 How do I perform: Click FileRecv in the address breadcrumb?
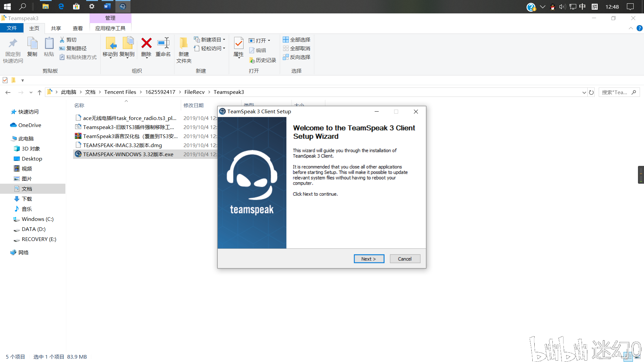click(x=195, y=92)
